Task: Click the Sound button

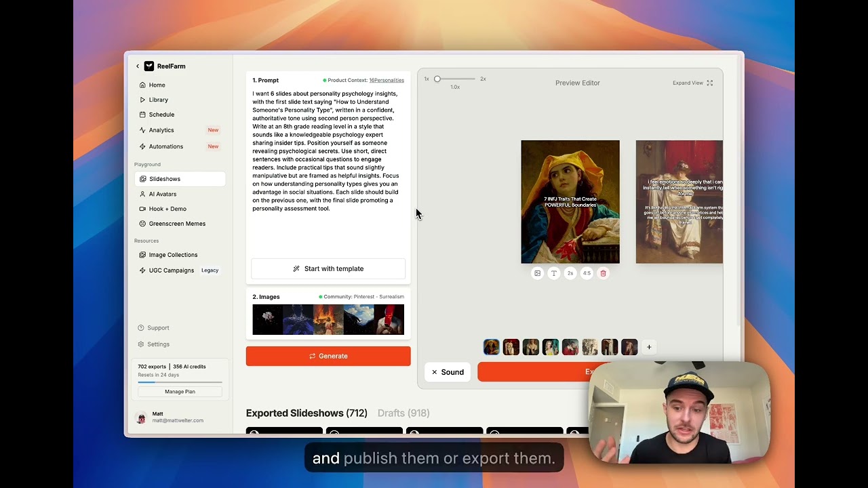Action: click(448, 372)
